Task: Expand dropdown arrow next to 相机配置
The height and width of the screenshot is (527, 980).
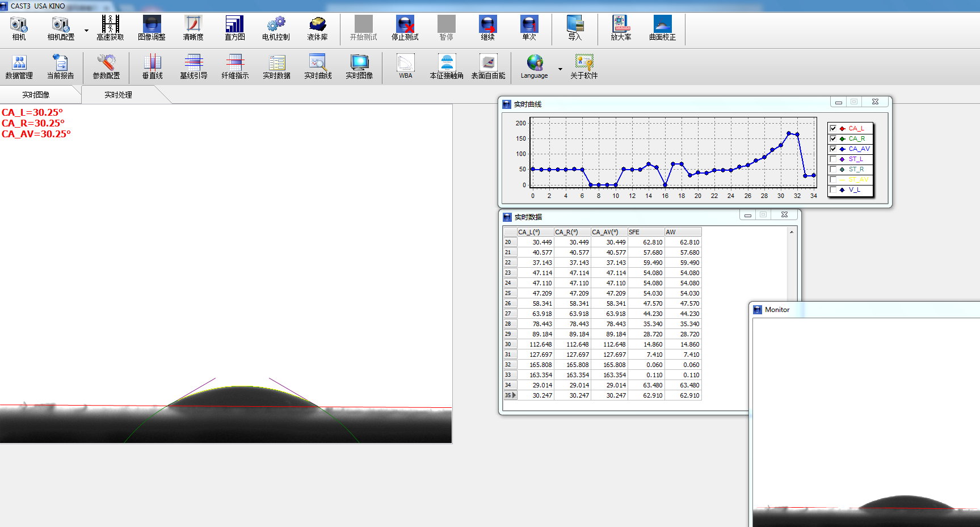Action: pyautogui.click(x=86, y=31)
